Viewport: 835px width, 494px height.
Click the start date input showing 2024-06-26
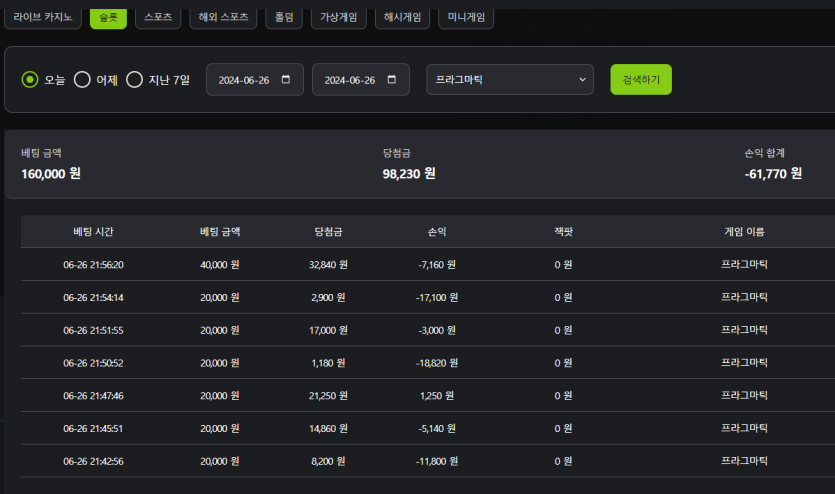coord(255,80)
